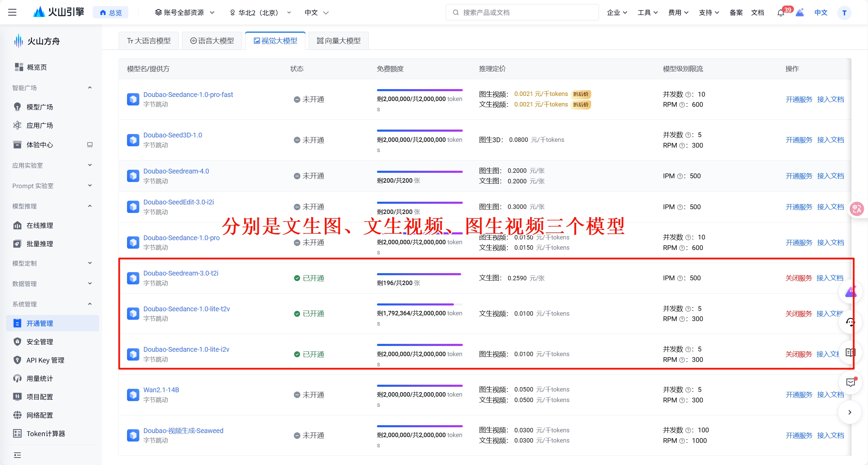This screenshot has height=465, width=868.
Task: Switch to the 大语言模型 tab
Action: point(149,41)
